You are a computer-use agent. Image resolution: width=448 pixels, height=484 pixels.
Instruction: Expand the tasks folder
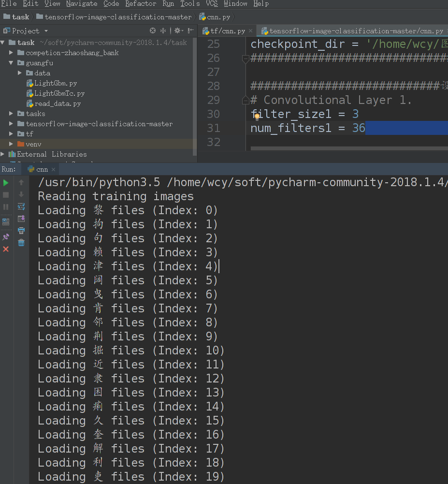(11, 114)
